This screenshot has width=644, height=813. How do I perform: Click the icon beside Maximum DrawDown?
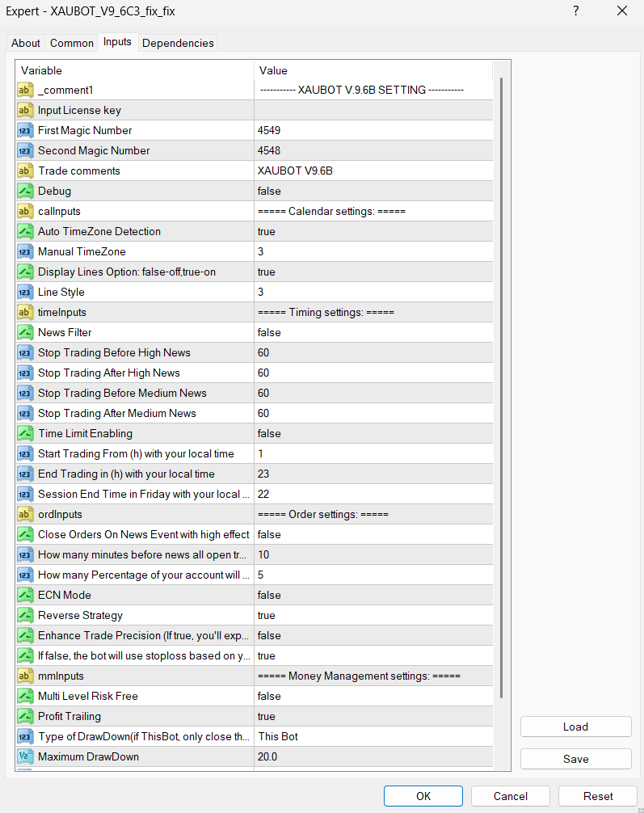tap(25, 756)
